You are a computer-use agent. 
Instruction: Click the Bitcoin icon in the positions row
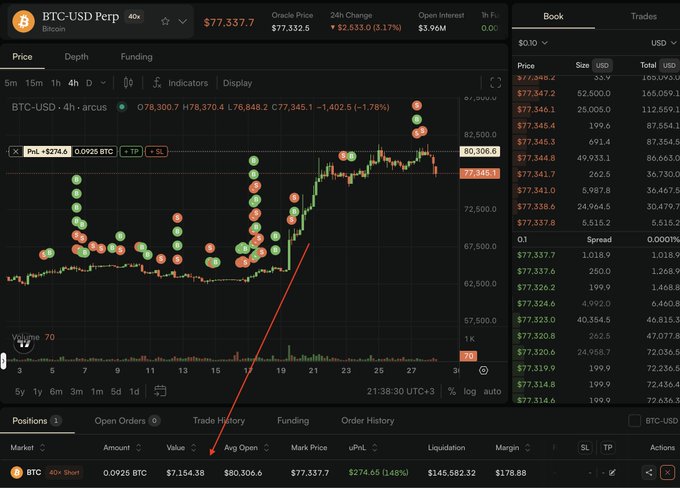pyautogui.click(x=16, y=472)
